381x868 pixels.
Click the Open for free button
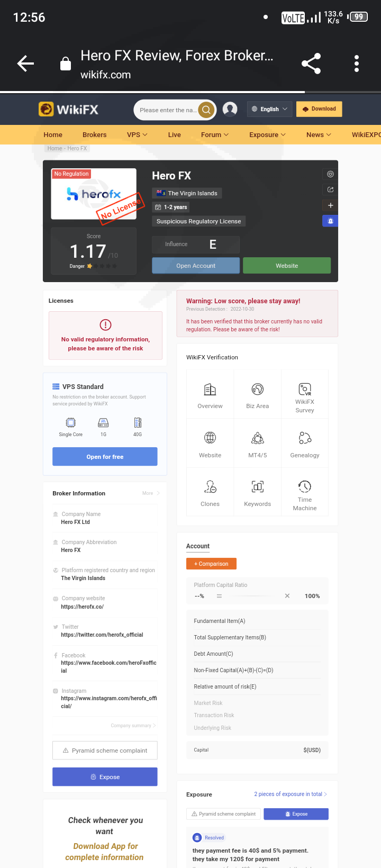pyautogui.click(x=105, y=457)
